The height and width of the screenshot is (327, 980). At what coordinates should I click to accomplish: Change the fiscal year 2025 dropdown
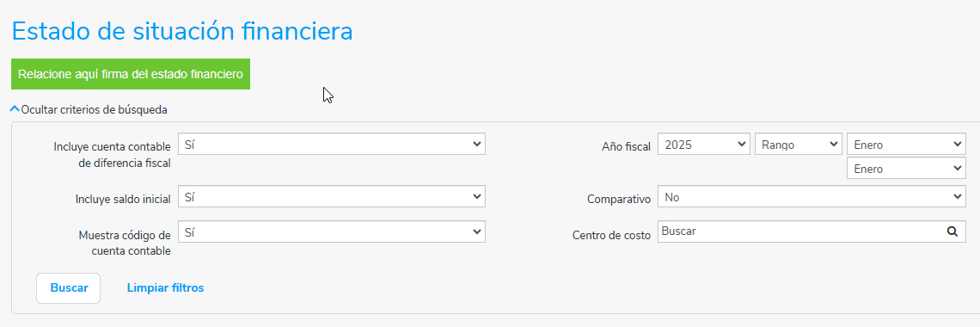point(704,145)
